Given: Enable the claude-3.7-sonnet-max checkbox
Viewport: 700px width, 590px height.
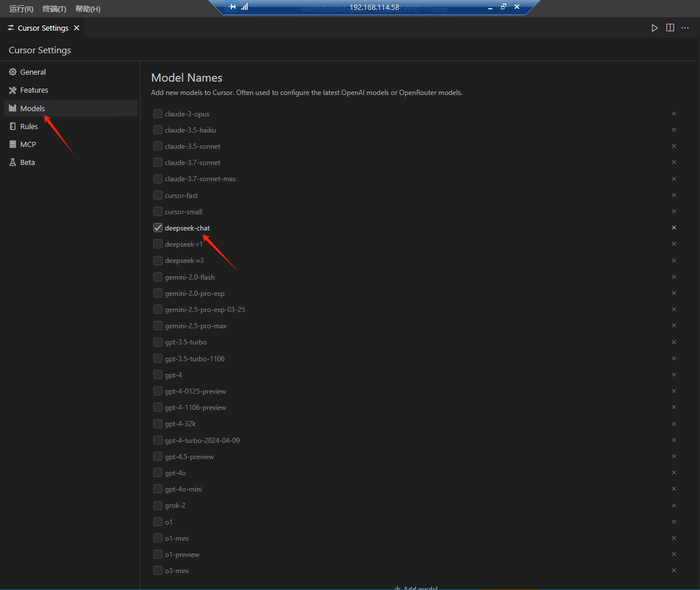Looking at the screenshot, I should (157, 178).
